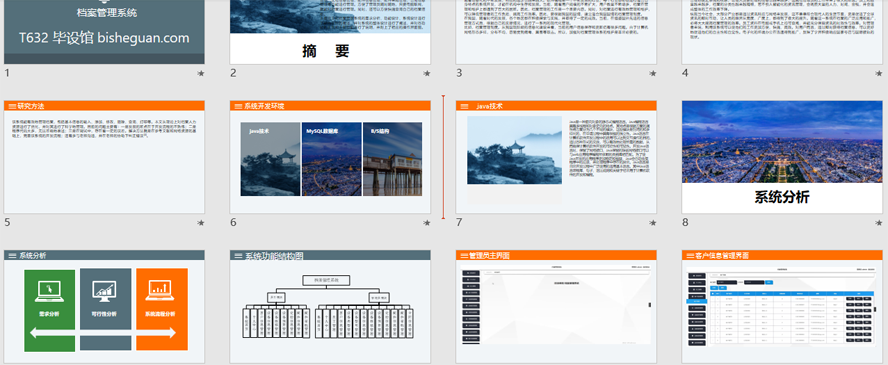
Task: Select the 研究方法 slide thumbnail
Action: tap(104, 157)
